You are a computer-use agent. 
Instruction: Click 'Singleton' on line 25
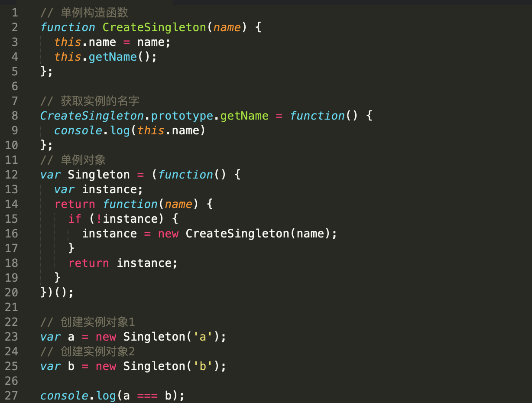(x=154, y=366)
